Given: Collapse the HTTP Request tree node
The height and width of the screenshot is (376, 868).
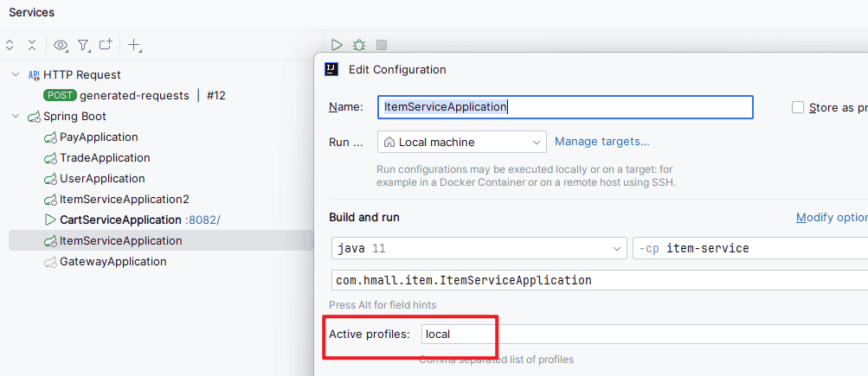Looking at the screenshot, I should 15,75.
